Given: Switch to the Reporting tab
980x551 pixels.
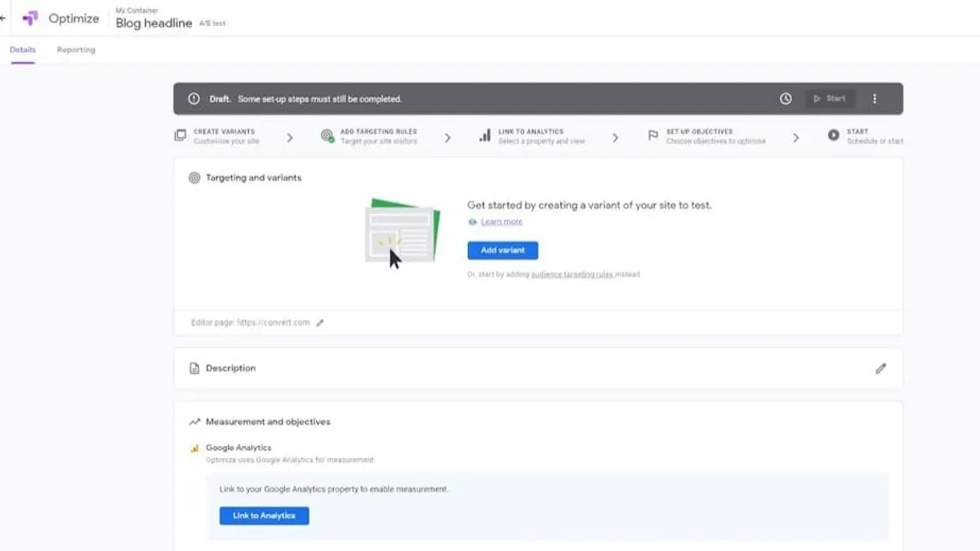Looking at the screenshot, I should [x=76, y=50].
